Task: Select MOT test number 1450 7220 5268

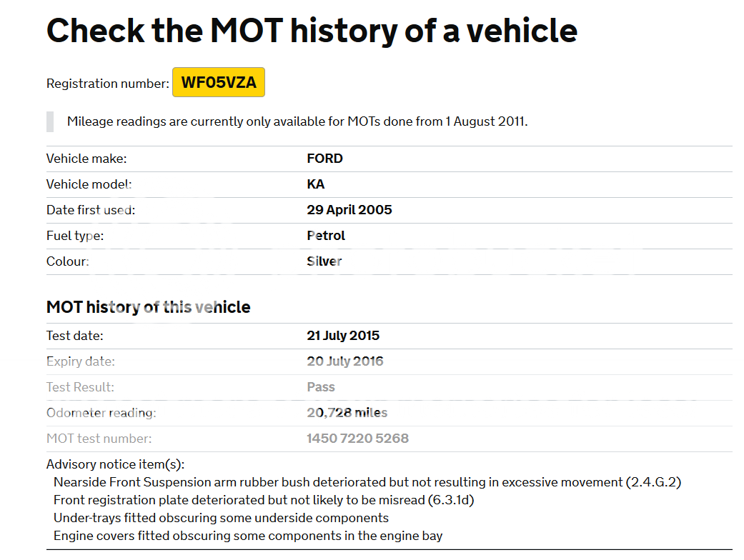Action: [357, 439]
